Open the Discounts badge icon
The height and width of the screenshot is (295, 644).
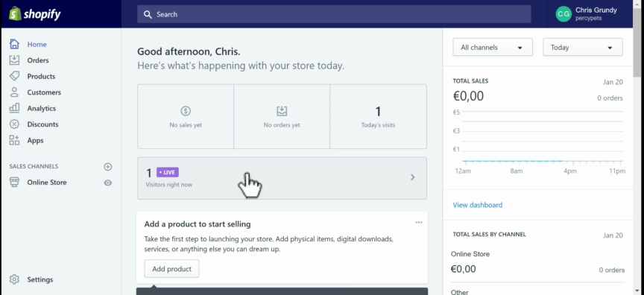click(x=14, y=124)
